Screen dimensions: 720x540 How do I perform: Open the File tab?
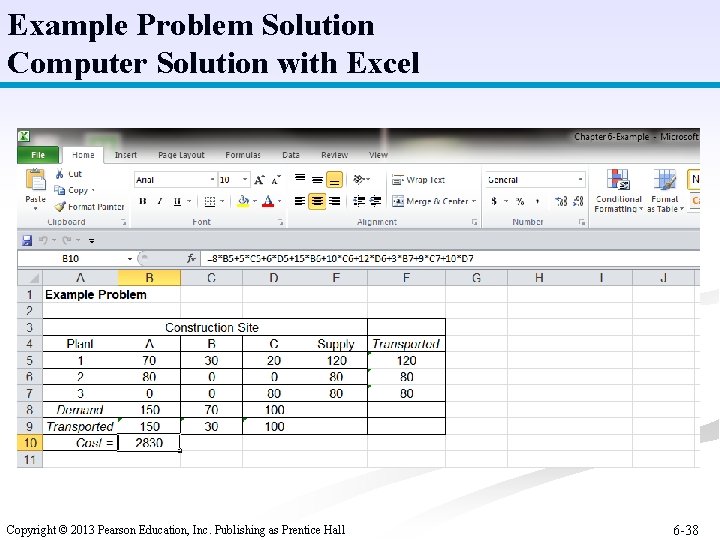point(38,155)
